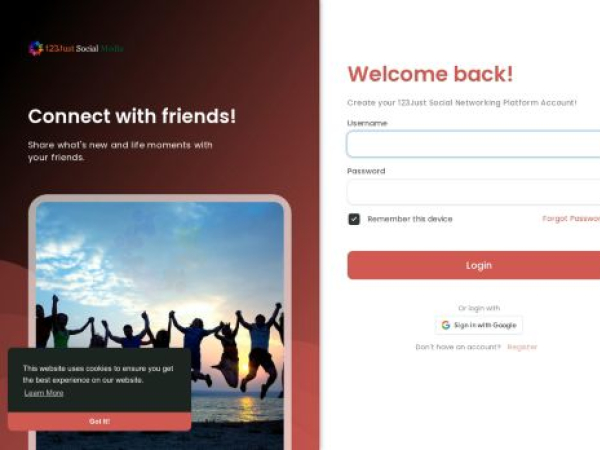Viewport: 600px width, 450px height.
Task: Choose Sign in with Google
Action: point(479,325)
